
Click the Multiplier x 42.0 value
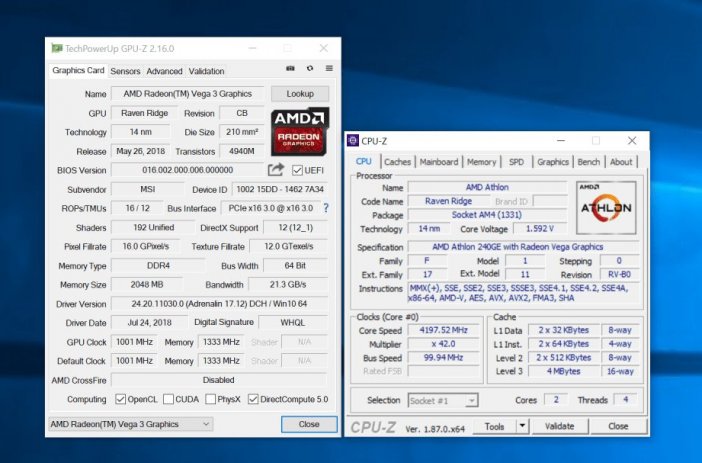tap(443, 344)
